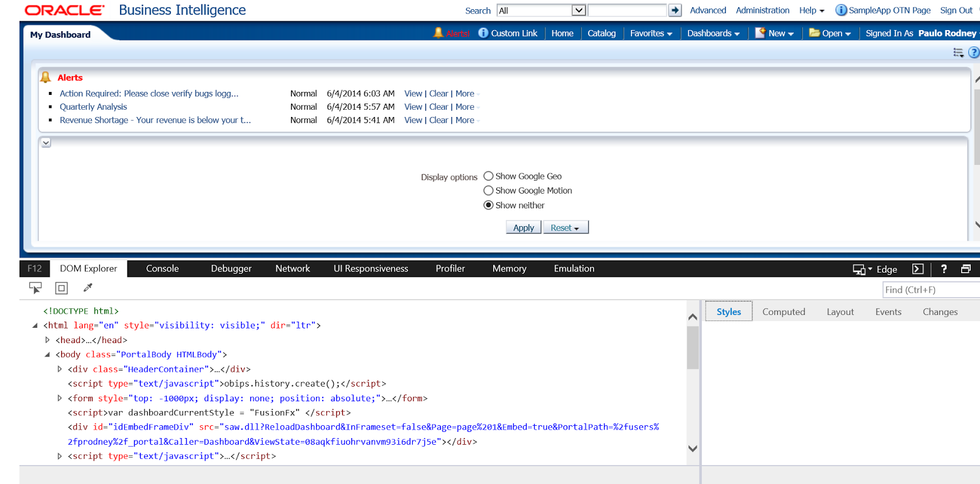Click the dashboard help question mark icon

pos(974,53)
